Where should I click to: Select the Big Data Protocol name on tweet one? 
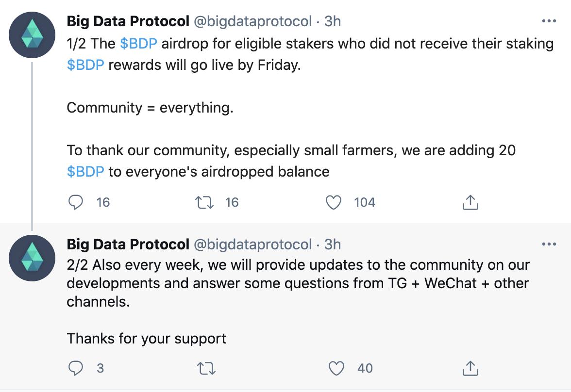[x=128, y=21]
